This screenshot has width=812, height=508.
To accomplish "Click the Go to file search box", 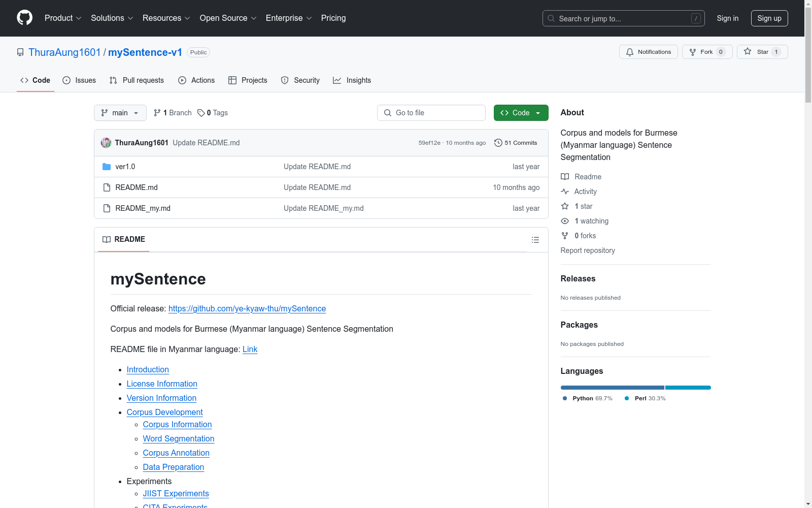I will click(431, 113).
